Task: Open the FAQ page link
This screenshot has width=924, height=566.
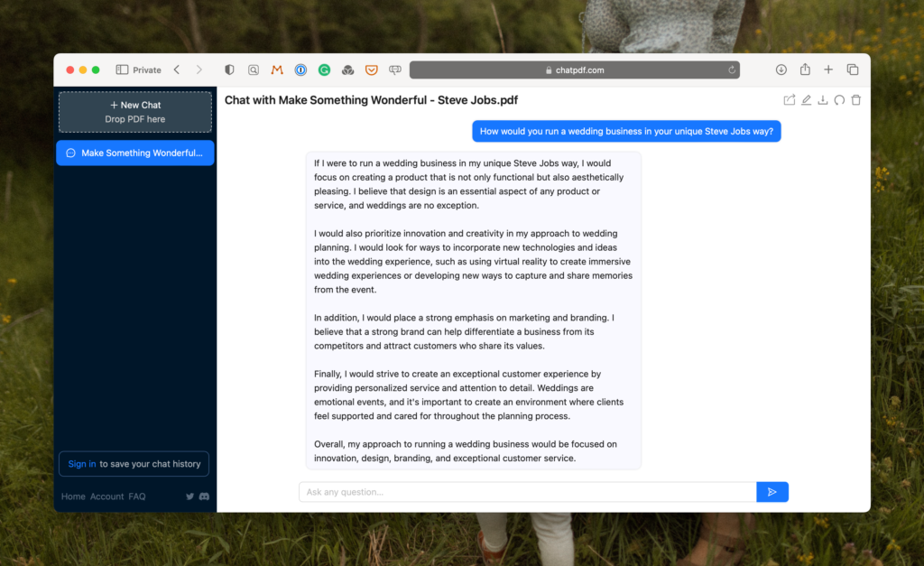Action: coord(137,496)
